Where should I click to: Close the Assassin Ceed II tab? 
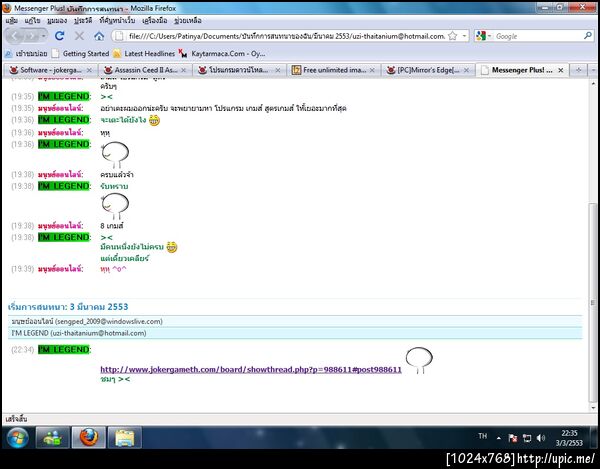click(184, 70)
